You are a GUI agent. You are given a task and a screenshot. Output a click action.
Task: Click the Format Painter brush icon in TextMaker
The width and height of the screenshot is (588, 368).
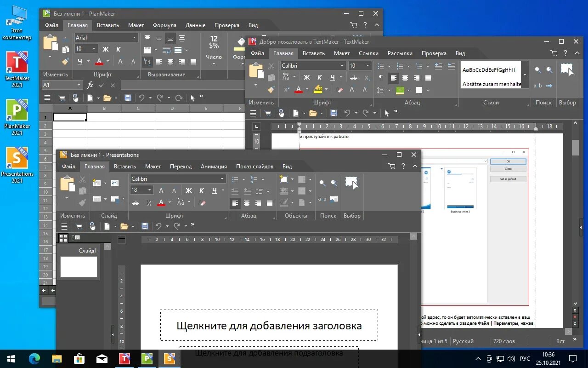[271, 90]
